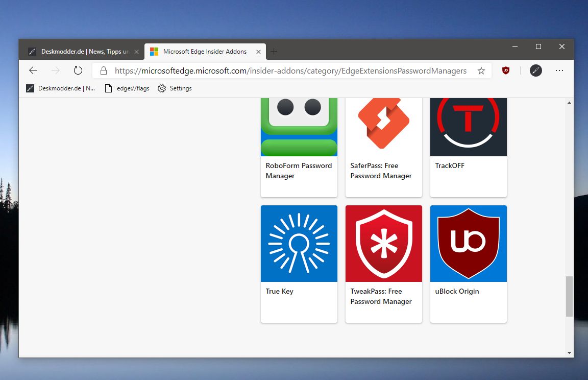Open the RoboForm extension image

[299, 127]
